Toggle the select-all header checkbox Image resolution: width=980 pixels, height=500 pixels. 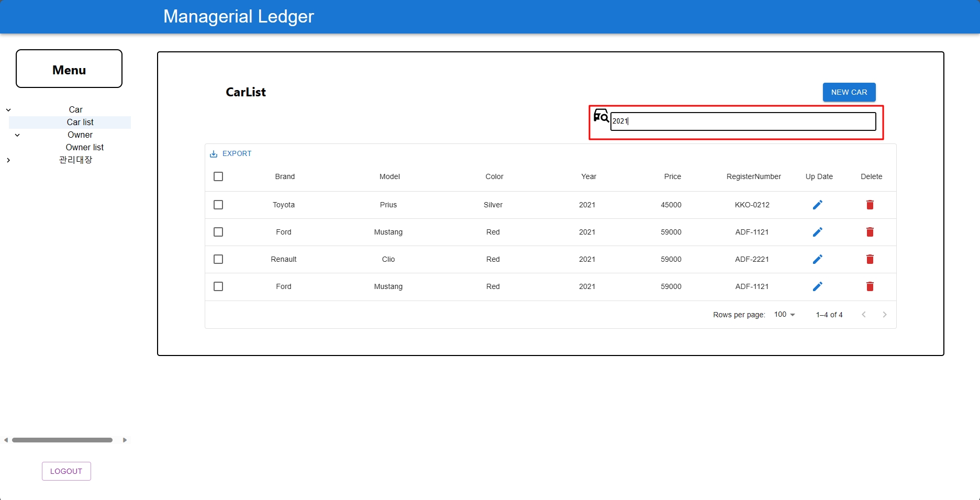click(218, 176)
